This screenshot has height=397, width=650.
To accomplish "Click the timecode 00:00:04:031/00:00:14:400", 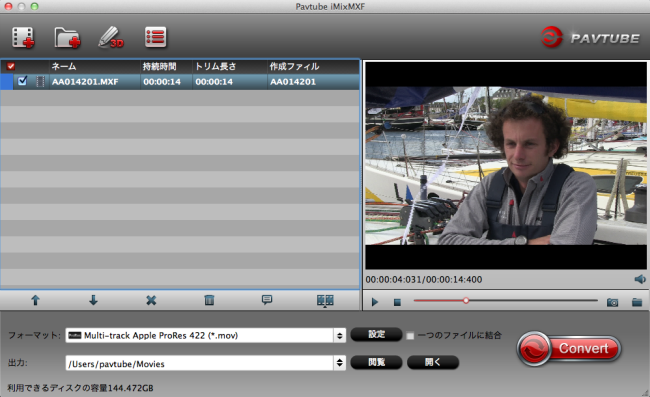I will click(424, 280).
